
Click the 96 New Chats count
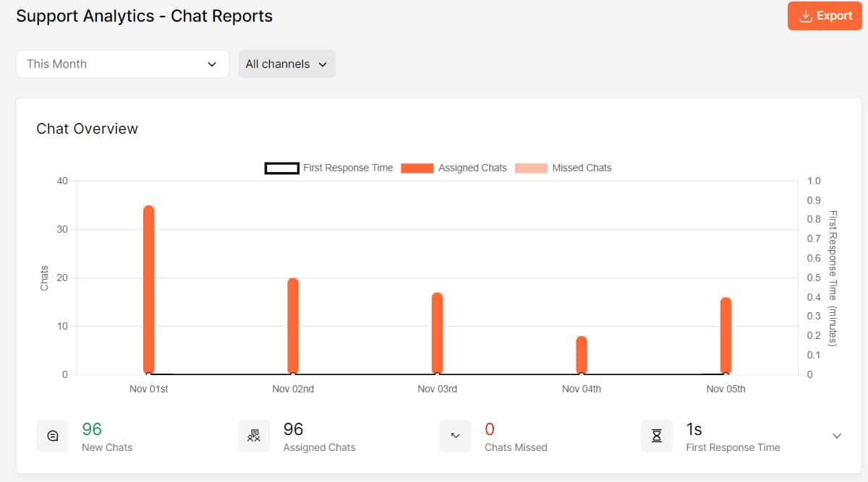92,429
